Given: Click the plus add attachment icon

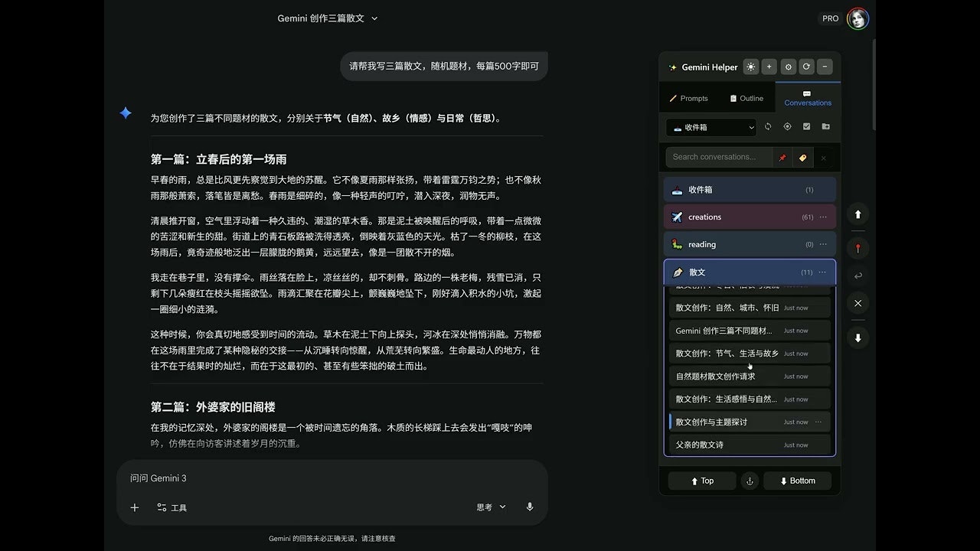Looking at the screenshot, I should (135, 507).
